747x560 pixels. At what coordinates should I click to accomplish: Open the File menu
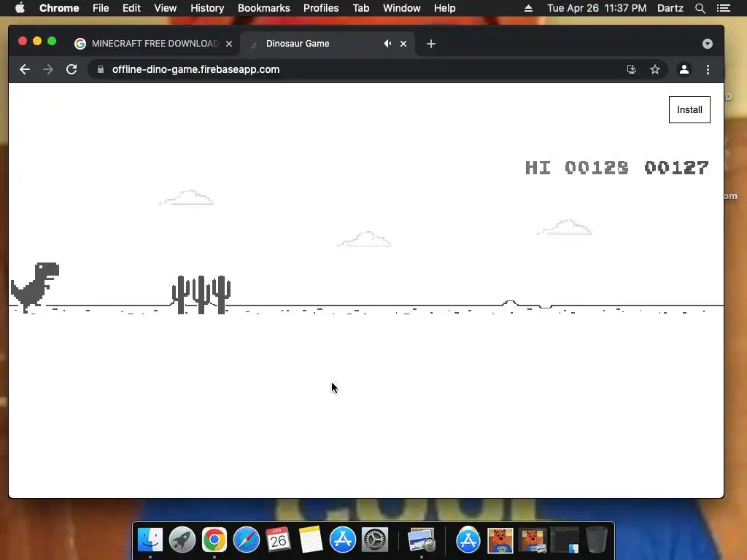click(101, 8)
